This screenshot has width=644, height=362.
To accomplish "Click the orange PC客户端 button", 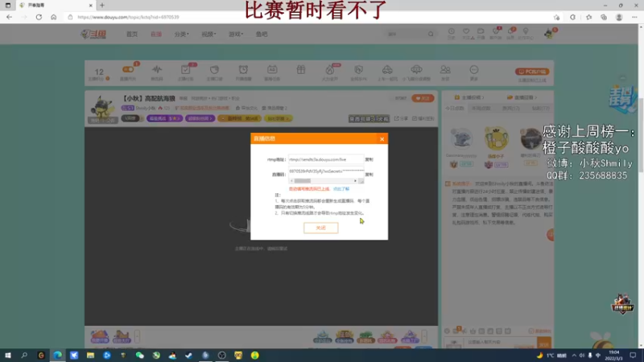I will pyautogui.click(x=532, y=72).
